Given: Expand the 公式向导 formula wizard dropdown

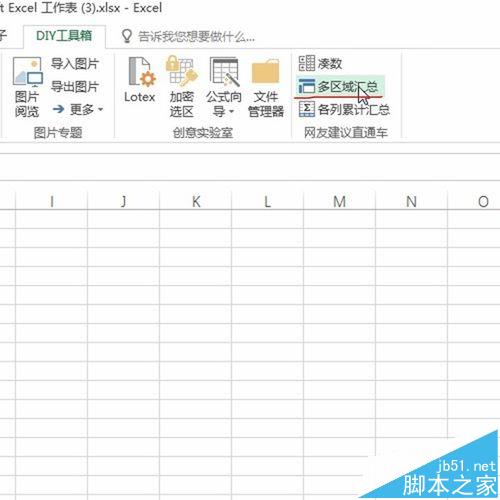Looking at the screenshot, I should [x=224, y=87].
